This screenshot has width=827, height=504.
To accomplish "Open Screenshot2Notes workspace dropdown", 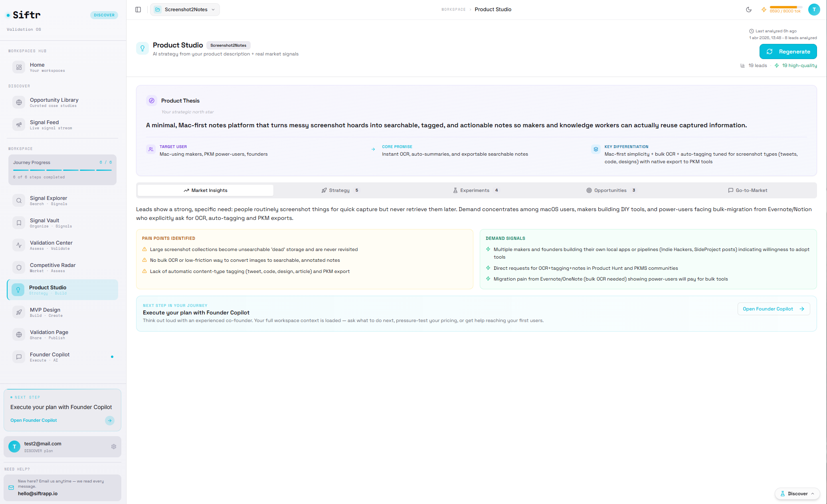I will (x=185, y=10).
